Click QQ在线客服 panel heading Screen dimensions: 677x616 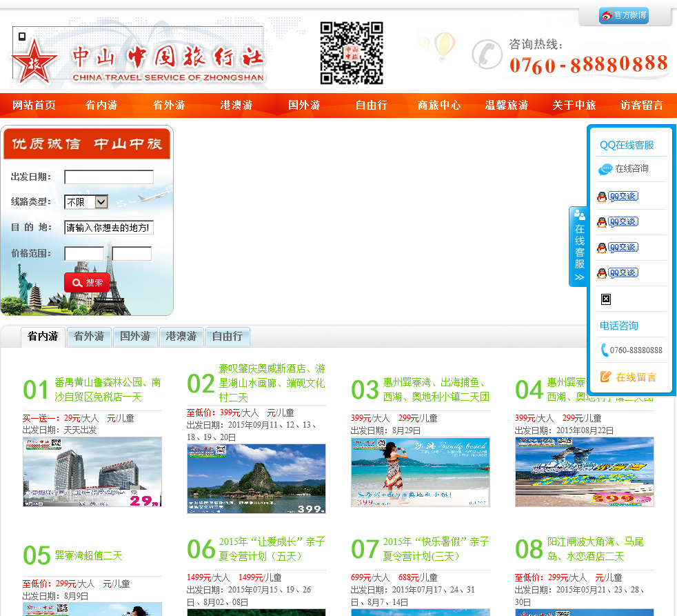pyautogui.click(x=627, y=145)
